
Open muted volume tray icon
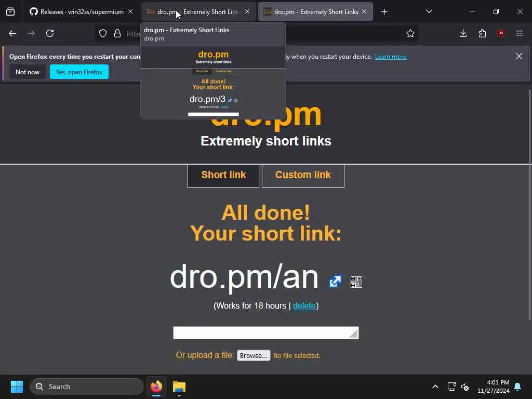465,387
